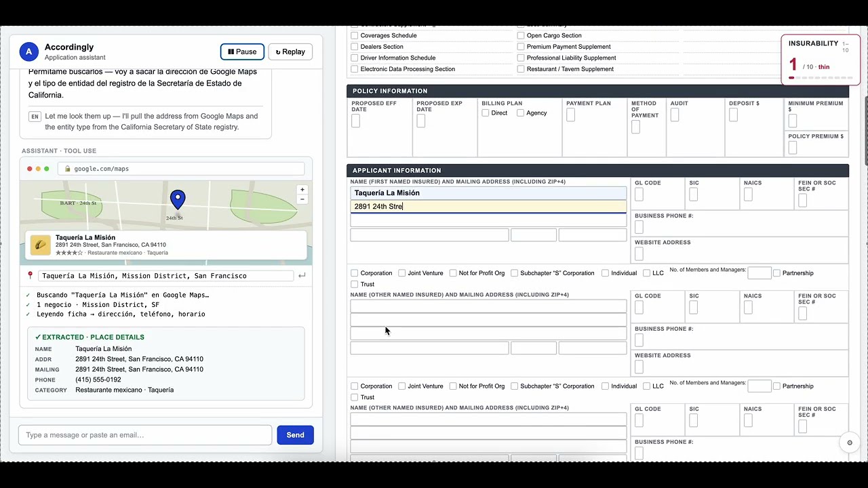The height and width of the screenshot is (488, 868).
Task: Check Electronic Data Processing Section
Action: [x=354, y=69]
